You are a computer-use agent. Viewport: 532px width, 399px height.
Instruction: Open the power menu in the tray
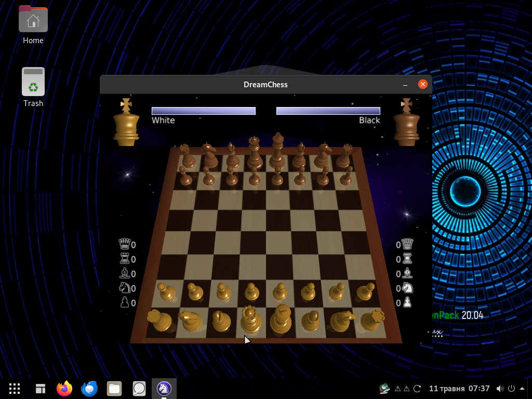coord(511,389)
